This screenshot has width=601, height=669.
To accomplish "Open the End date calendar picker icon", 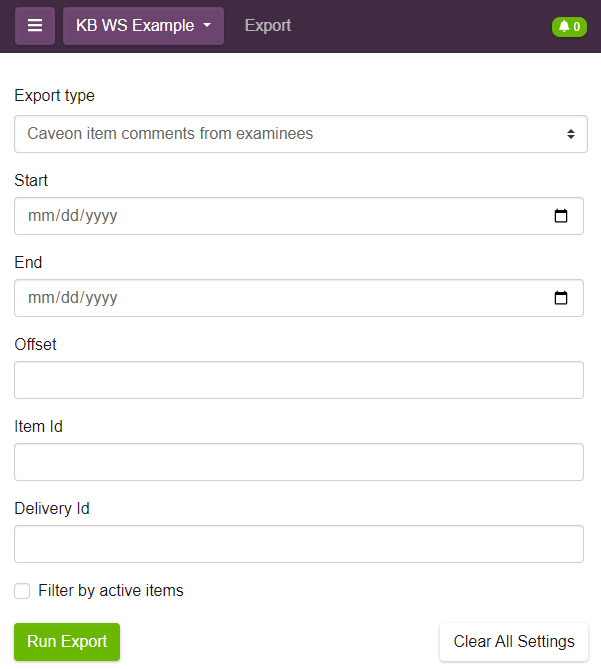I will 560,298.
